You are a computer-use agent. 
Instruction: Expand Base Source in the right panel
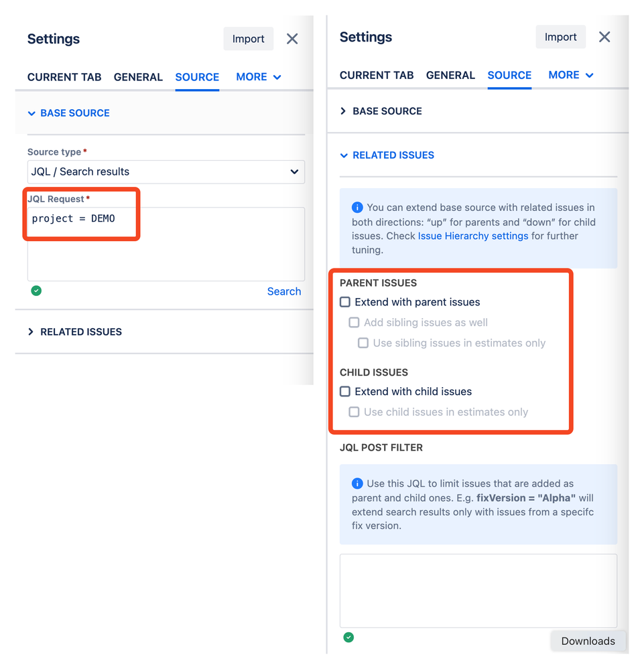381,111
